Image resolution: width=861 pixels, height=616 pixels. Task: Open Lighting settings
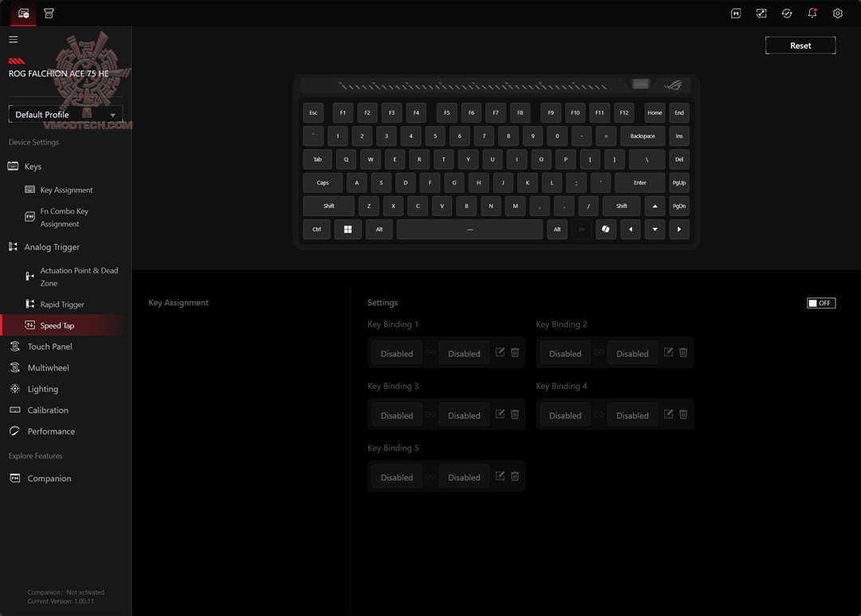[42, 389]
